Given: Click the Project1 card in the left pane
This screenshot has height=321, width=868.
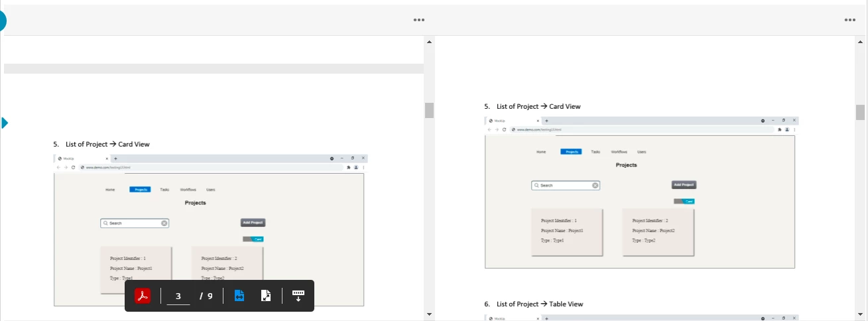Looking at the screenshot, I should click(x=136, y=270).
